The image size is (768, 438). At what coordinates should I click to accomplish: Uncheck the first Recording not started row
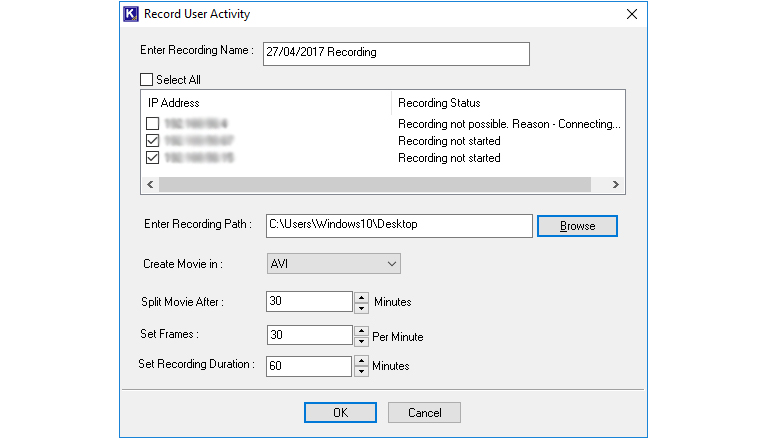pyautogui.click(x=152, y=141)
